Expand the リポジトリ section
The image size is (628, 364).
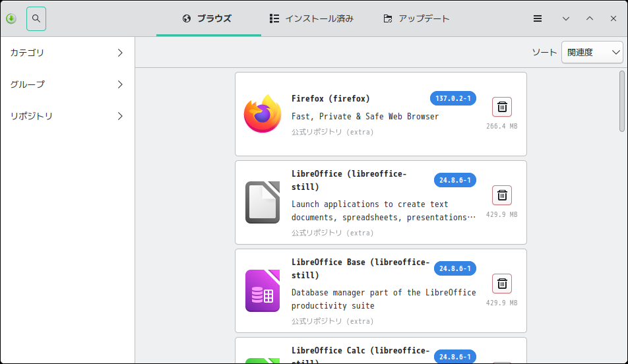67,116
